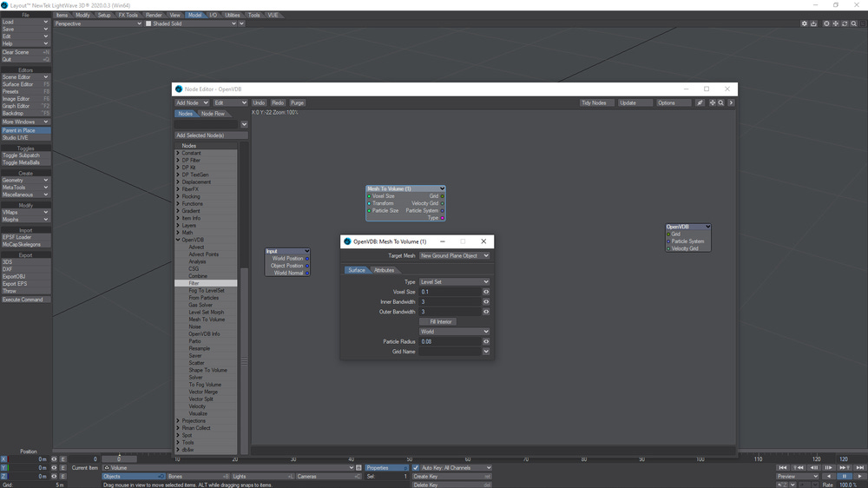The image size is (868, 488).
Task: Expand the Projections node category
Action: (178, 421)
